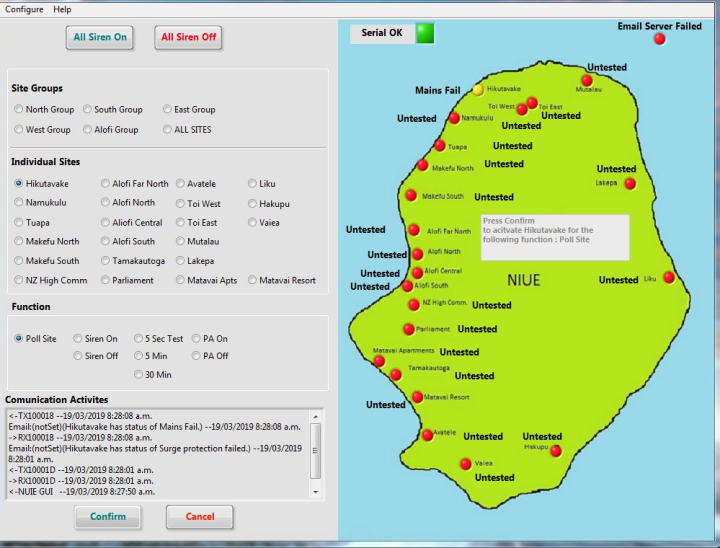This screenshot has width=720, height=548.
Task: Click the yellow Hikutavake siren indicator
Action: 478,90
